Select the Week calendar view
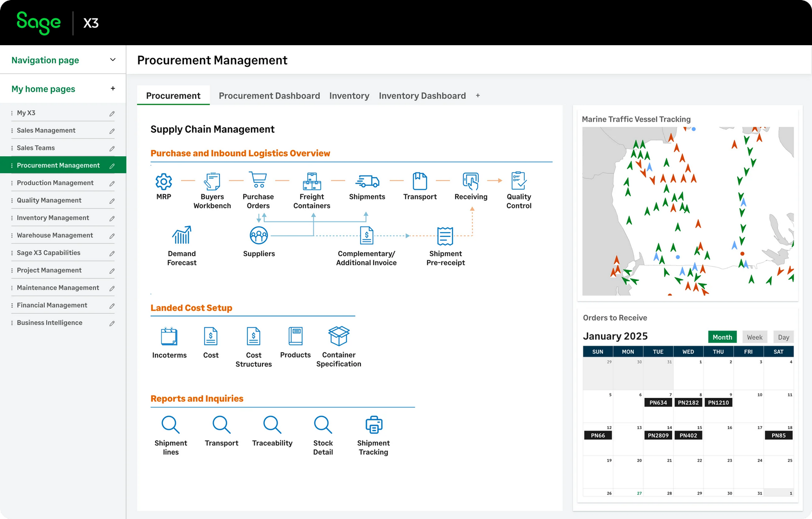 tap(754, 337)
